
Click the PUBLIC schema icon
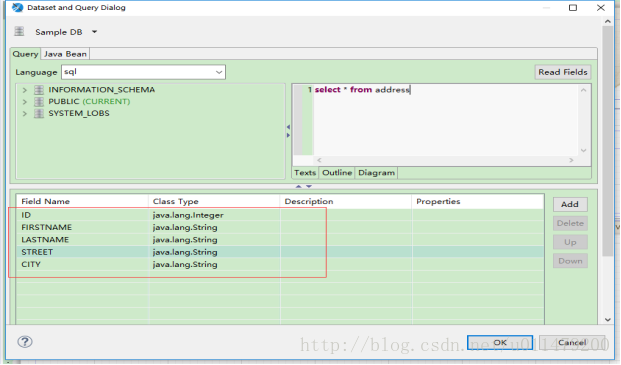(x=39, y=102)
